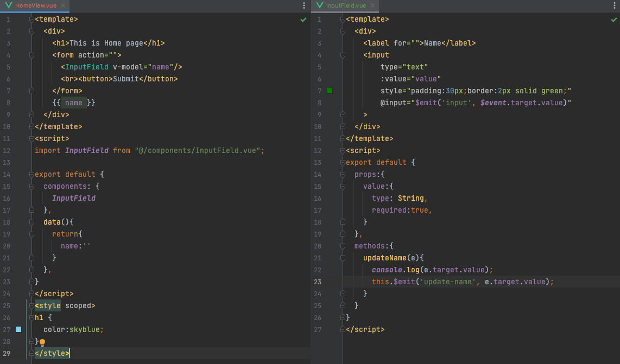The image size is (620, 364).
Task: Click 'required:true,' in props
Action: 402,210
